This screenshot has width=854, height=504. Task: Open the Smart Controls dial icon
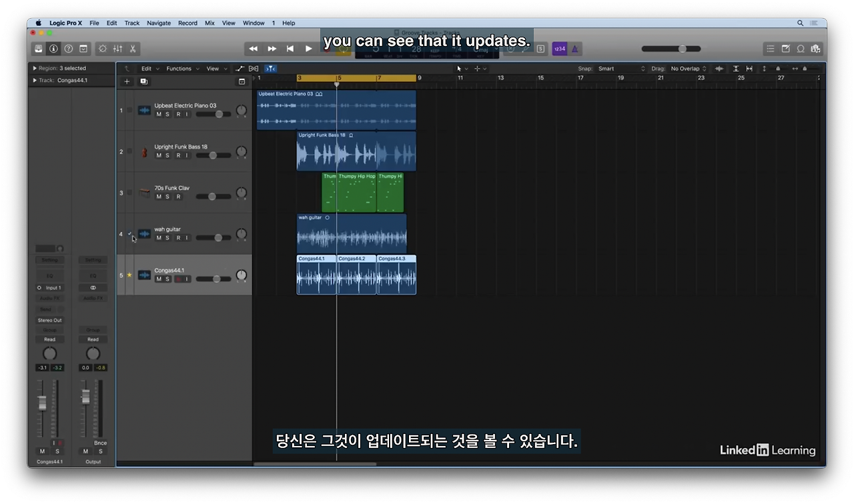pos(103,49)
